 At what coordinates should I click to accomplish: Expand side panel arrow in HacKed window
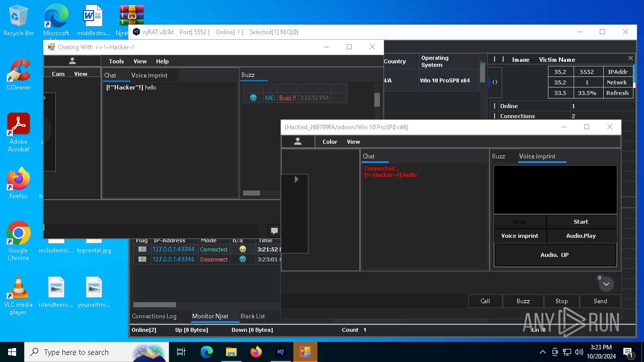tap(296, 179)
